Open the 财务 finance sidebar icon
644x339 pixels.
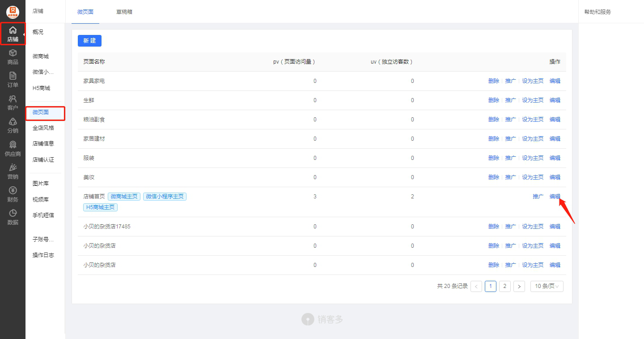[x=13, y=194]
